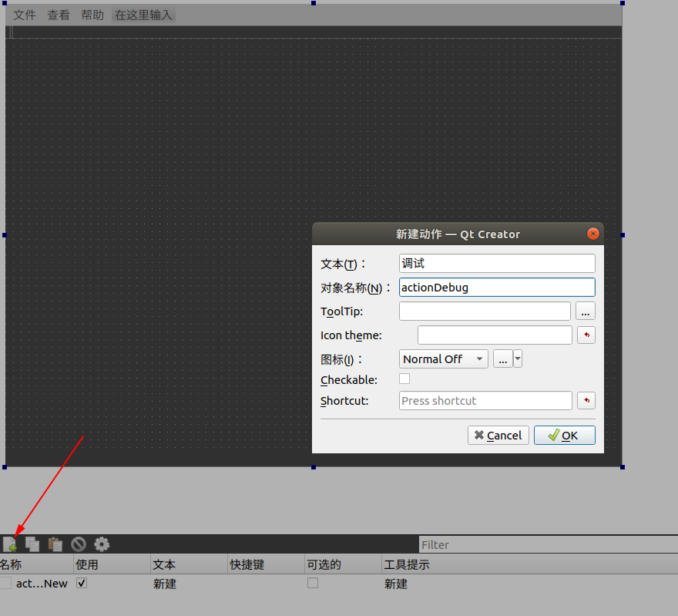Open the 文件 menu
Viewport: 678px width, 616px height.
click(24, 14)
